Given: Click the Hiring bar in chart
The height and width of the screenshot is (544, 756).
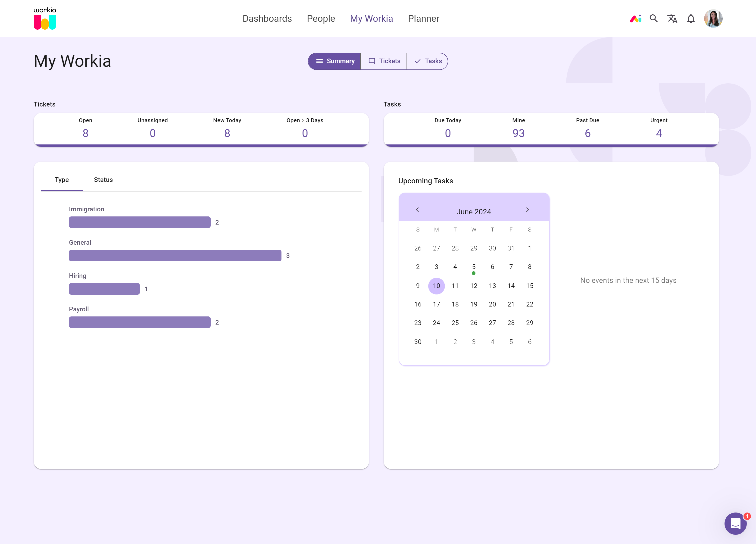Looking at the screenshot, I should pyautogui.click(x=104, y=289).
